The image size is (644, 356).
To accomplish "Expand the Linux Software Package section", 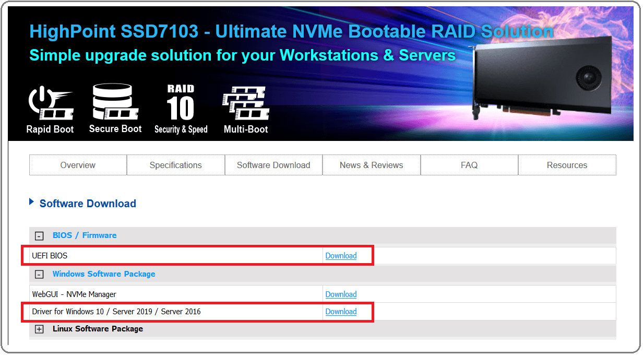I will click(x=39, y=329).
